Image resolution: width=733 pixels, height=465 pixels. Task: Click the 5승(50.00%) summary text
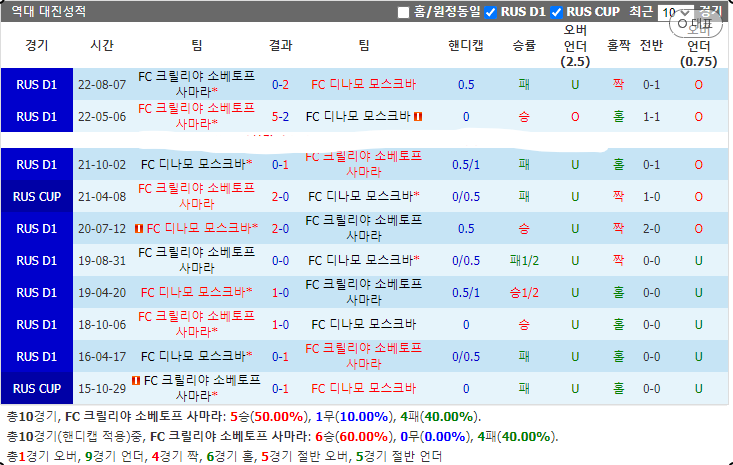click(x=269, y=416)
